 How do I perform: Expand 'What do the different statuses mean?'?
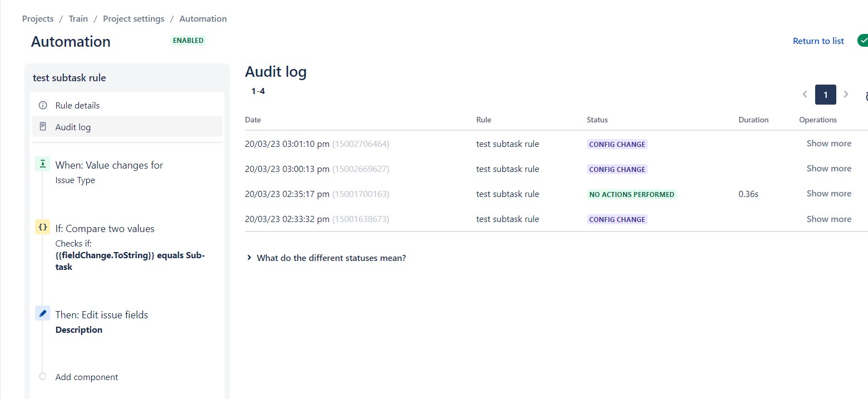coord(326,258)
